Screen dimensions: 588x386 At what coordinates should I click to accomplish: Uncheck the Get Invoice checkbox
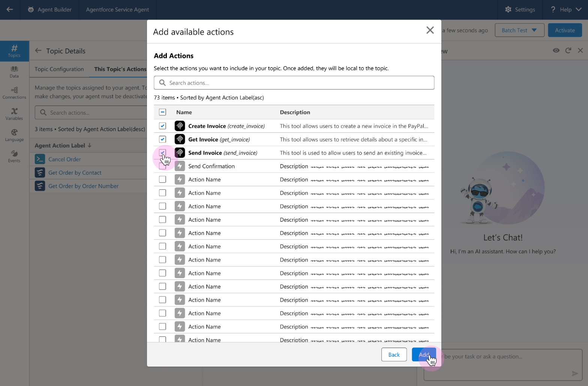(x=162, y=139)
